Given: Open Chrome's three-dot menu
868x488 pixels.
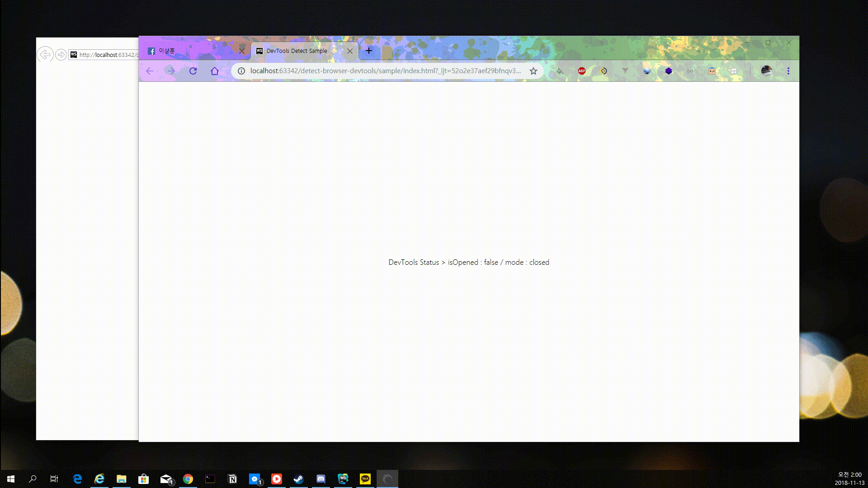Looking at the screenshot, I should [788, 71].
